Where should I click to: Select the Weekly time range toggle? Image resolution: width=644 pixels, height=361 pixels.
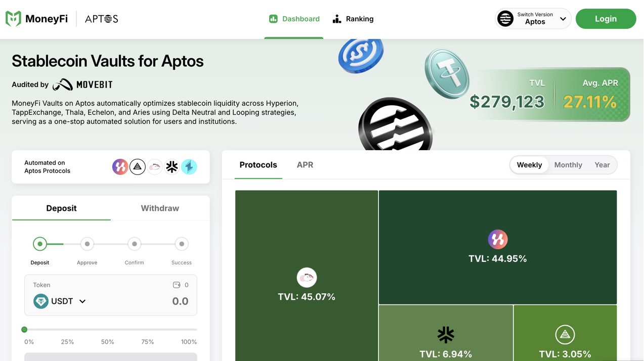[x=529, y=165]
